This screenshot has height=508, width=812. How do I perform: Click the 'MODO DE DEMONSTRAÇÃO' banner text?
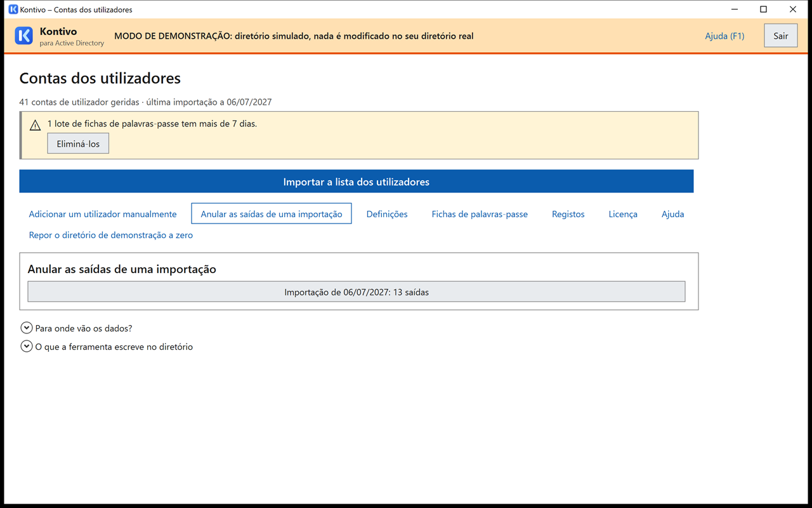[294, 36]
